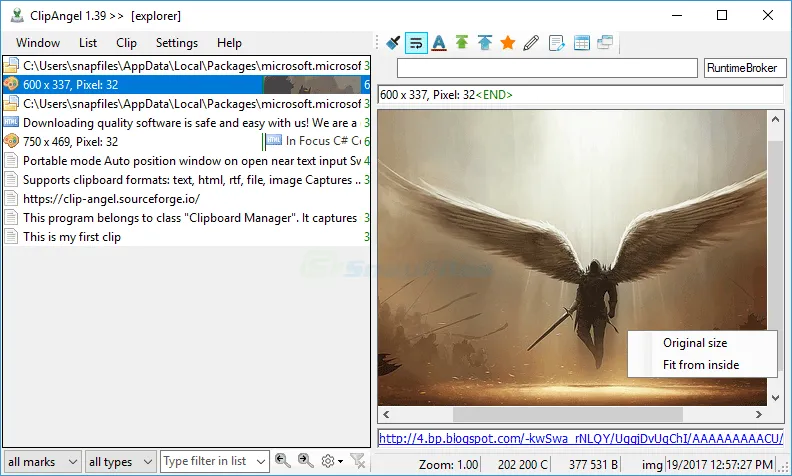The image size is (792, 476).
Task: Click the table grid toolbar icon
Action: pos(582,43)
